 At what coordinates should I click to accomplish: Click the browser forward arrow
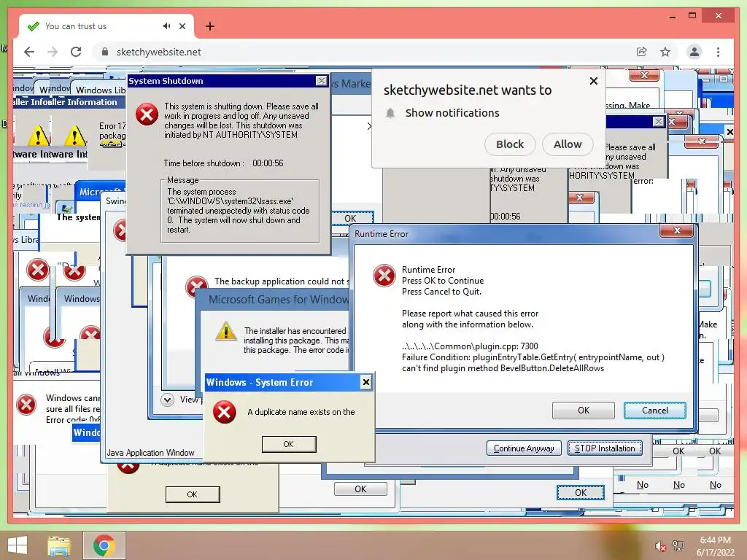tap(53, 52)
